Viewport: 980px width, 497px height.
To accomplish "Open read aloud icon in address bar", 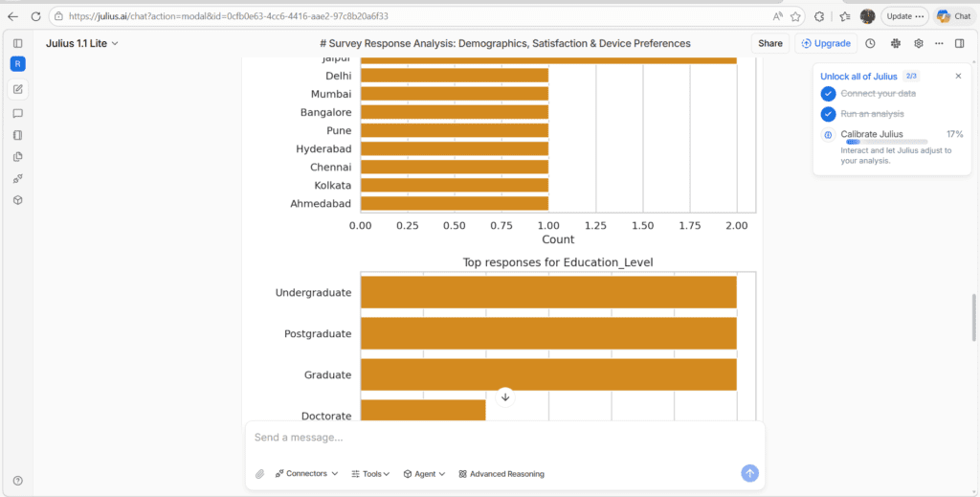I will (777, 16).
